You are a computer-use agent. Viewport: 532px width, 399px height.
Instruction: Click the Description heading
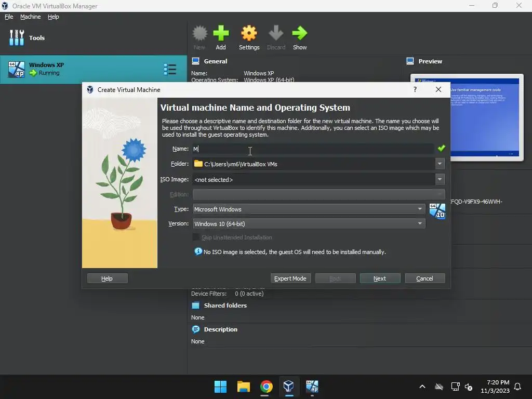(x=220, y=329)
